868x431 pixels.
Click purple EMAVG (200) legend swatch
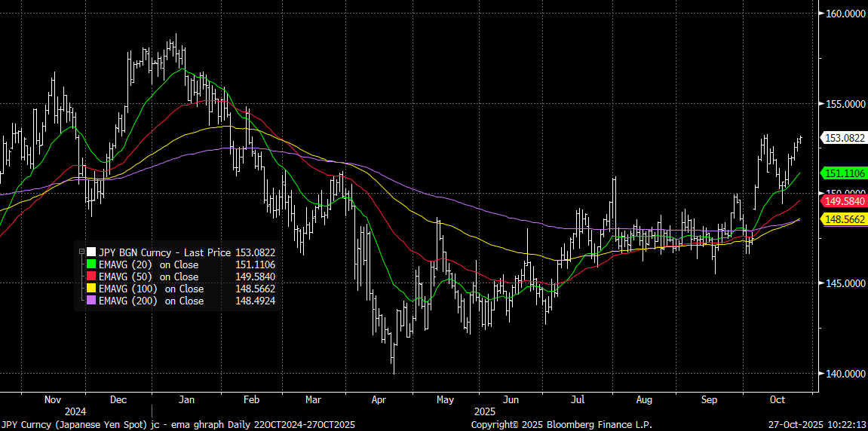[91, 301]
